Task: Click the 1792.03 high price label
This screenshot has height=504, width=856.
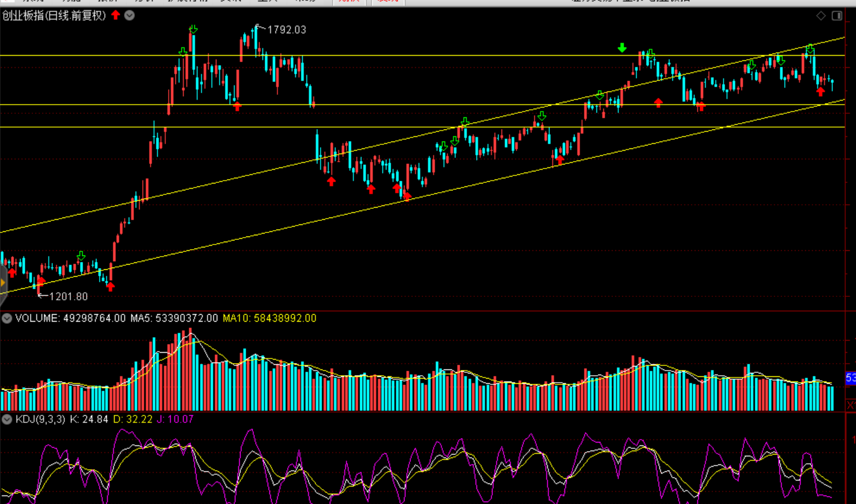Action: point(286,30)
